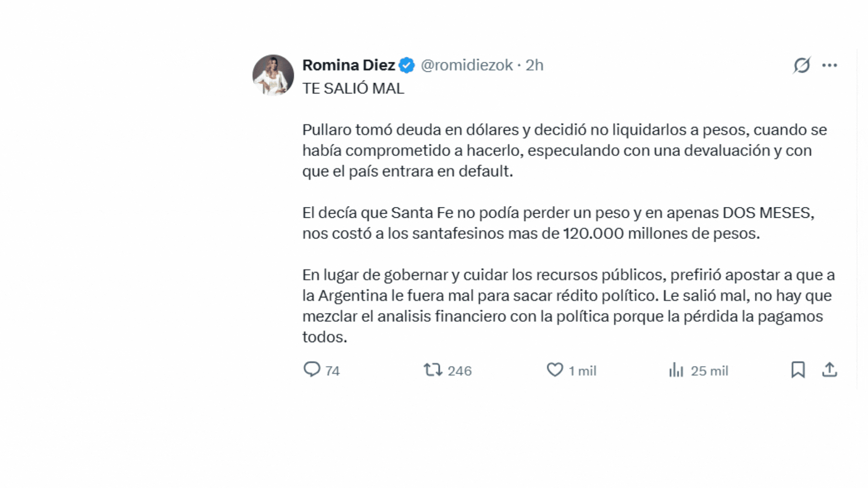Open the view analytics bar-chart icon

coord(676,370)
